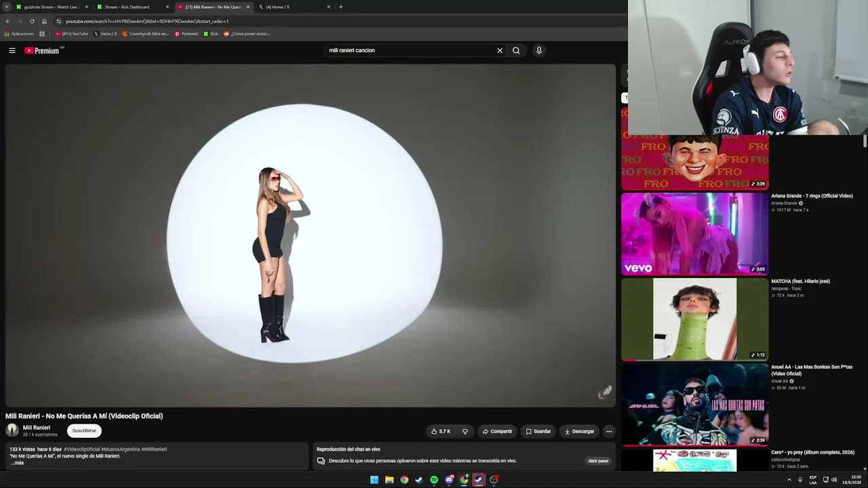Open Discord from the taskbar

(449, 480)
